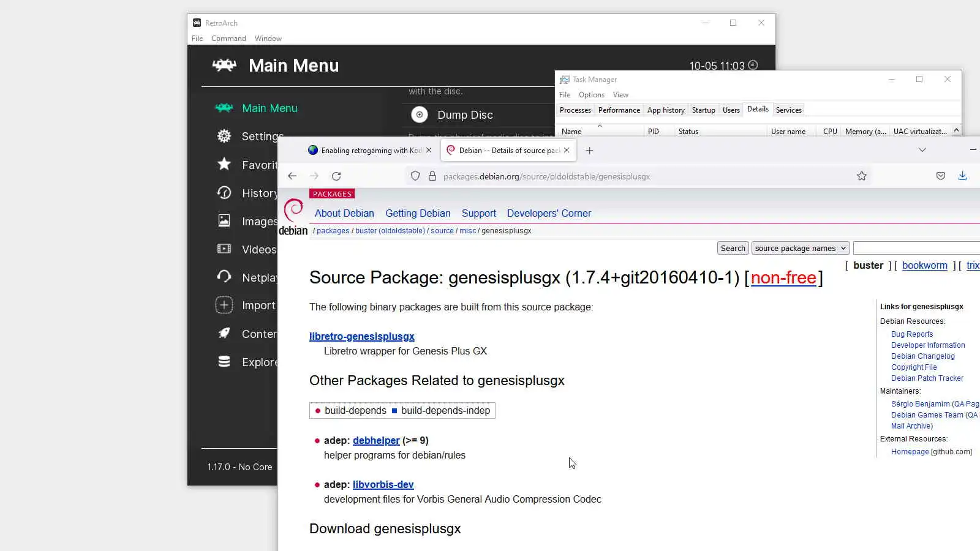Collapse Task Manager column header chevron
Image resolution: width=980 pixels, height=551 pixels.
[956, 131]
